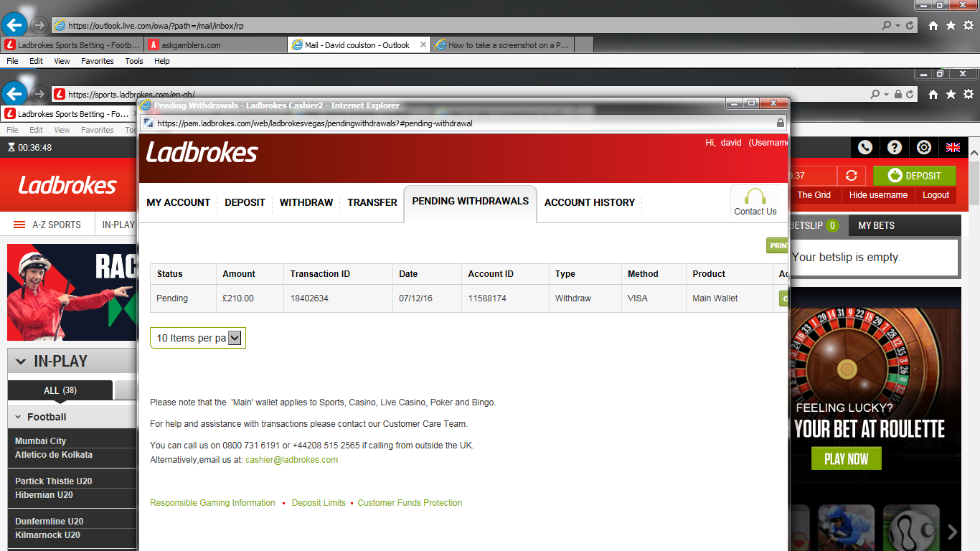Click the back arrow in Outlook browser window
Image resolution: width=980 pixels, height=551 pixels.
[14, 25]
